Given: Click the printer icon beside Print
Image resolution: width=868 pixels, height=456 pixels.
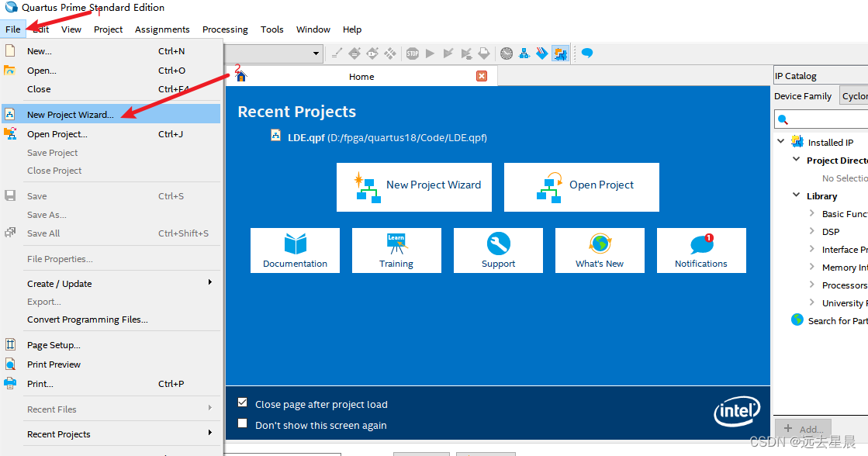Looking at the screenshot, I should point(10,383).
